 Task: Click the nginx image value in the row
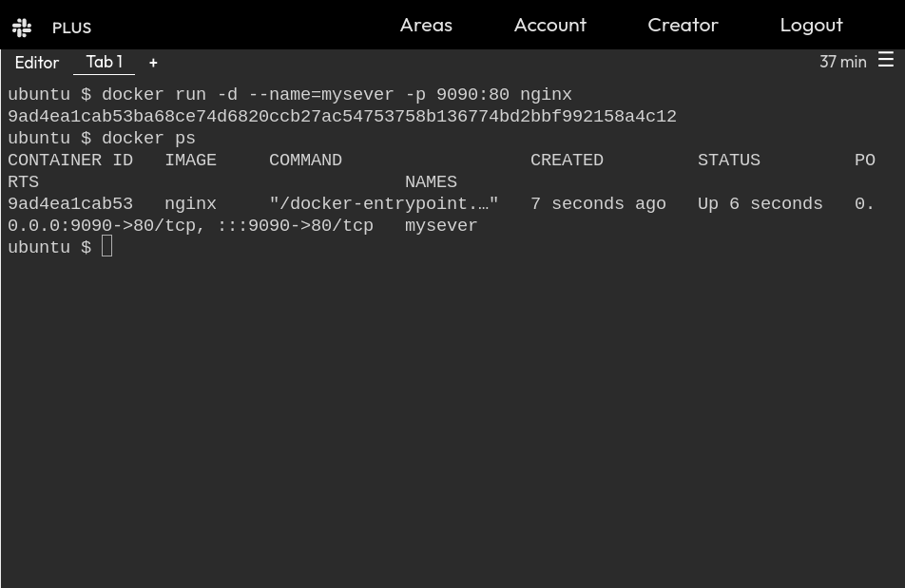coord(190,204)
